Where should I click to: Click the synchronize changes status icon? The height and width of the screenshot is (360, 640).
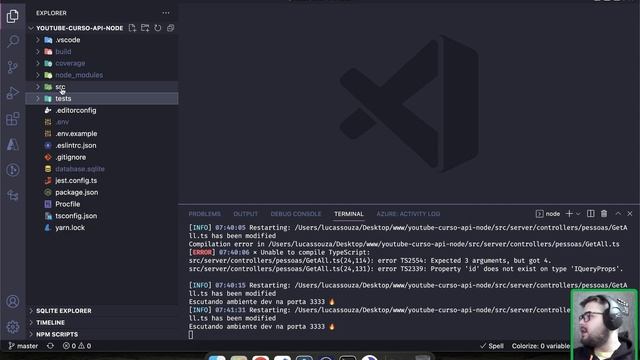click(50, 346)
